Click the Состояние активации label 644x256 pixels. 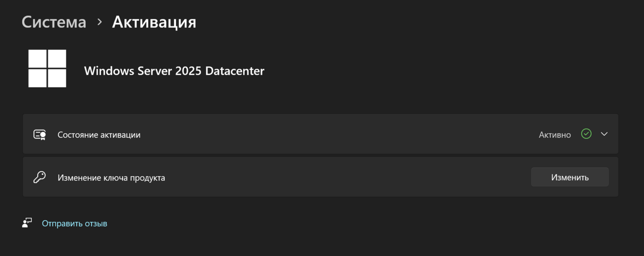99,135
